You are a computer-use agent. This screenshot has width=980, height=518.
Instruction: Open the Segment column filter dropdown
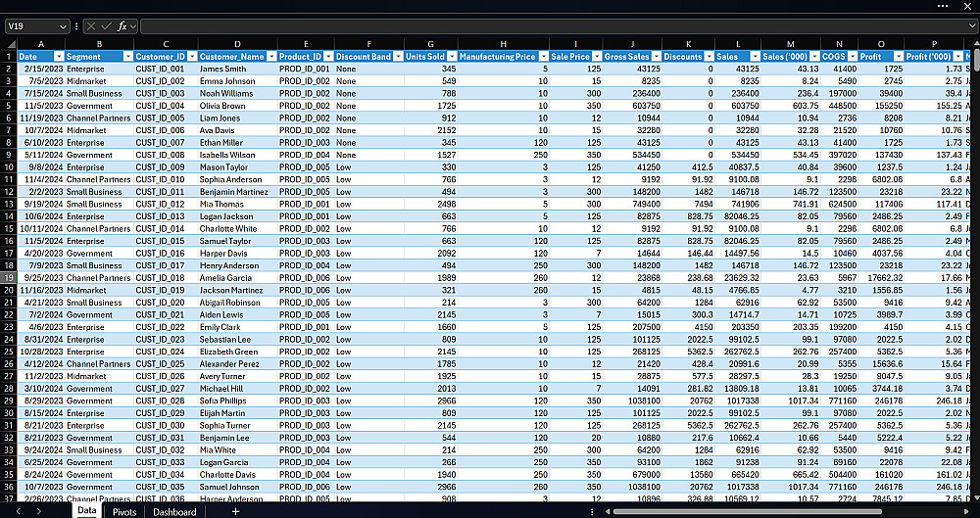tap(128, 56)
